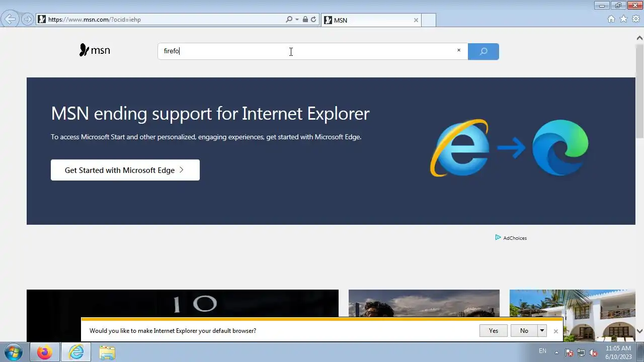Open Favorites with the star icon
Screen dimensions: 644x362
coord(623,19)
